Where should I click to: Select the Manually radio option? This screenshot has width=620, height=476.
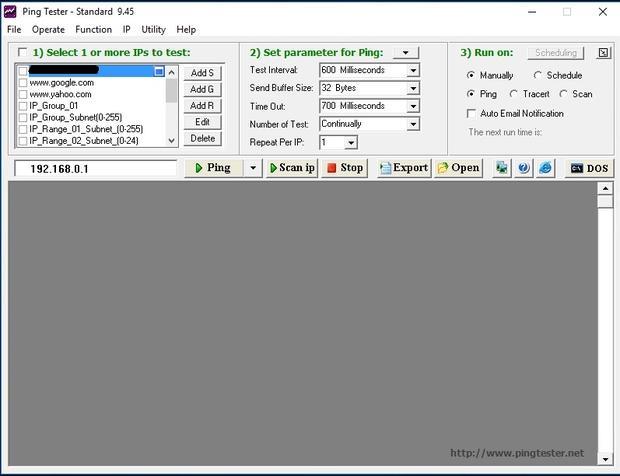tap(471, 75)
